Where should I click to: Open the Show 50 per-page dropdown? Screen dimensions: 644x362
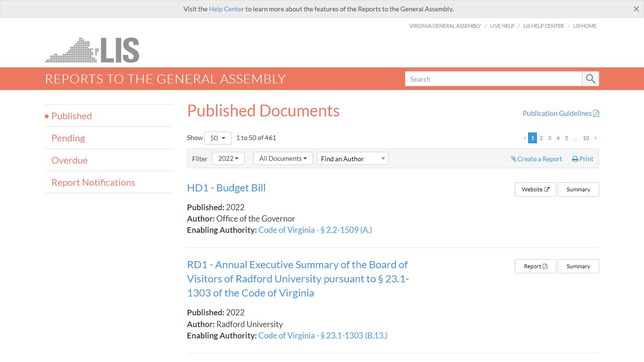coord(218,138)
